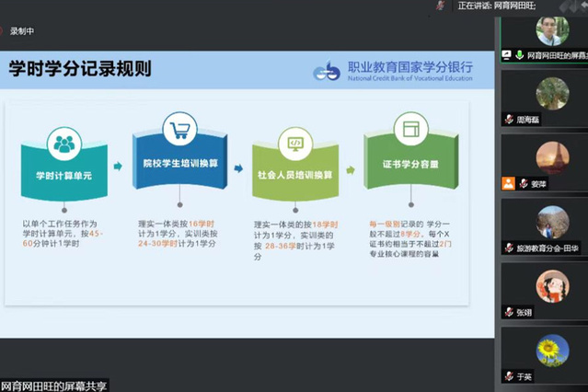Viewport: 588px width, 392px height.
Task: Click the people group icon above 学时计算单元
Action: 63,144
